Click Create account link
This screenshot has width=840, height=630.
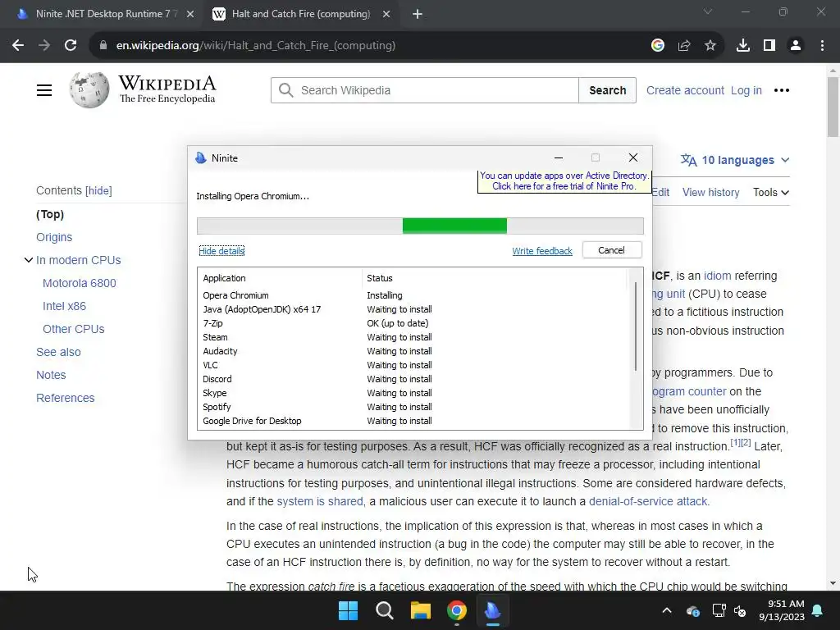coord(685,90)
